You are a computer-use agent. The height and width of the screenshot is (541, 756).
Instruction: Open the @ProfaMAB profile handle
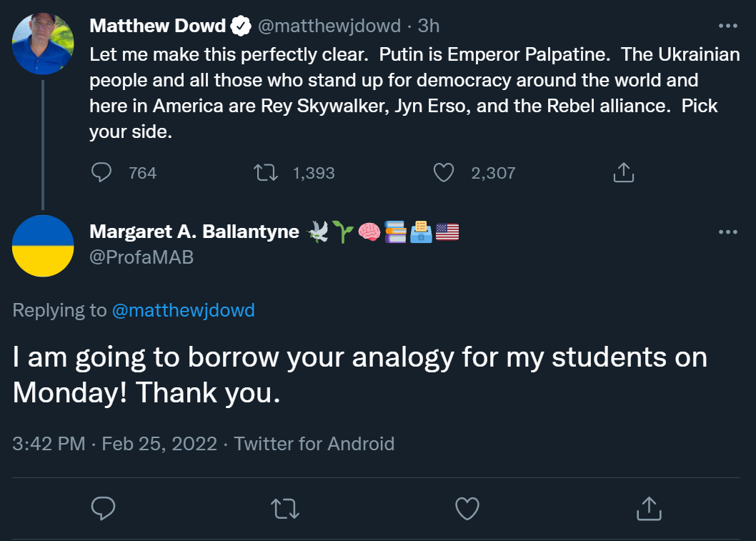[x=141, y=257]
